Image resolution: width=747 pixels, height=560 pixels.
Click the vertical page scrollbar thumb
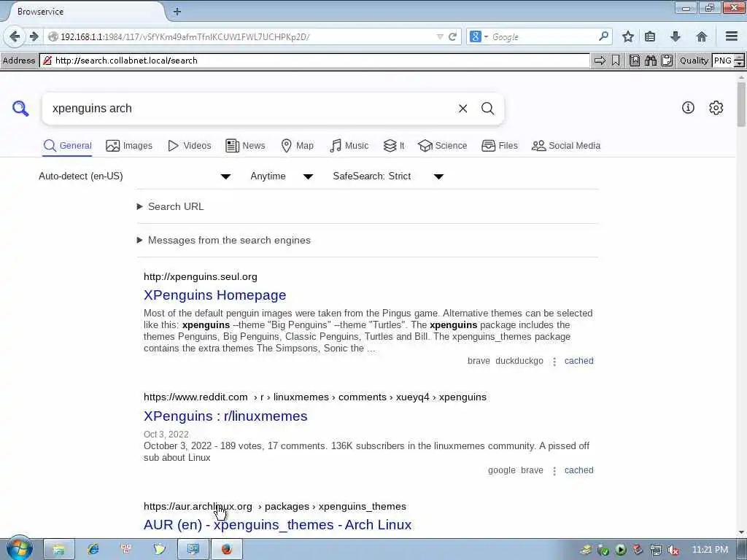741,104
